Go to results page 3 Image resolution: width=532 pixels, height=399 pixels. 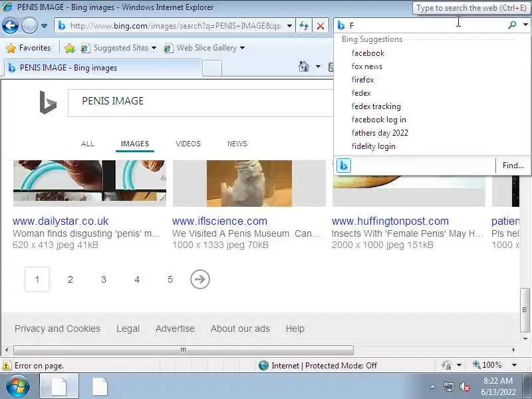(x=104, y=279)
